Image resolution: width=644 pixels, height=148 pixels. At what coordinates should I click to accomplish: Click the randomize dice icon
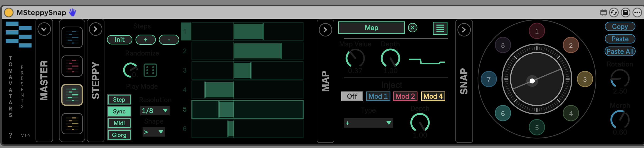point(150,70)
